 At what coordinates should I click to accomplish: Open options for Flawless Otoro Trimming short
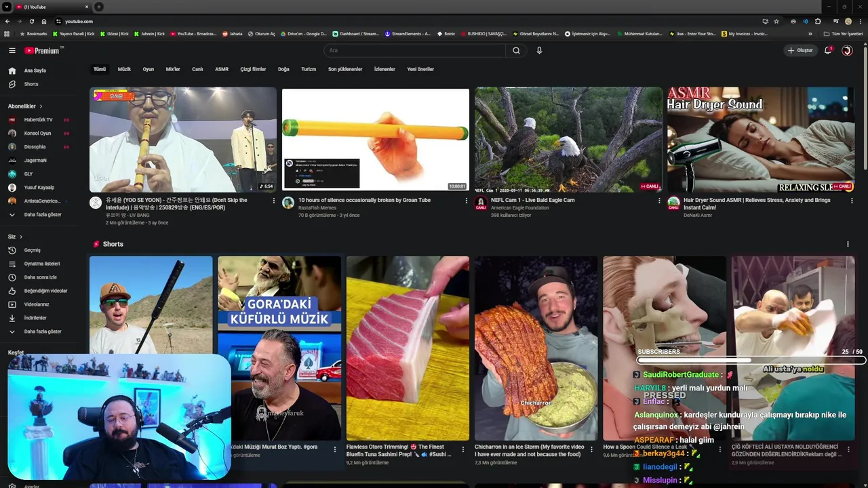pyautogui.click(x=463, y=449)
